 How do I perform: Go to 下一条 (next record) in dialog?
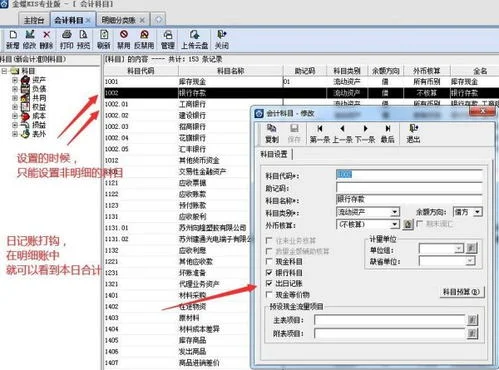point(365,133)
